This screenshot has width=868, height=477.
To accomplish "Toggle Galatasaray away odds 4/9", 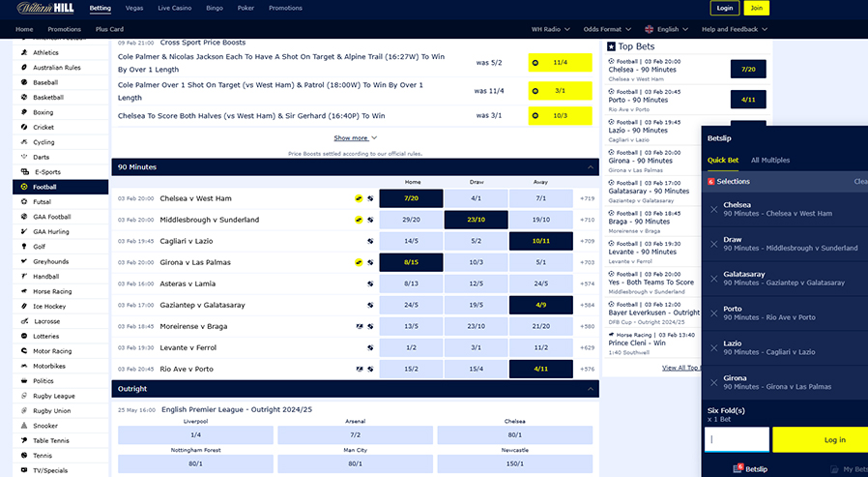I will pyautogui.click(x=541, y=305).
